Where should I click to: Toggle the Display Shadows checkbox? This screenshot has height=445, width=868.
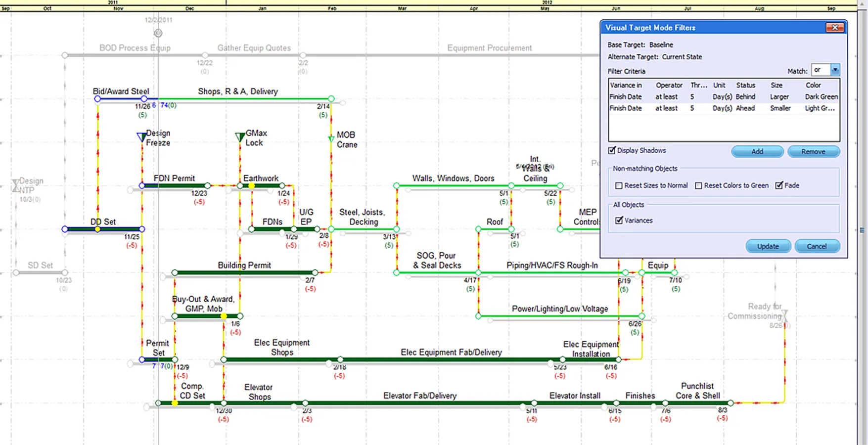pos(612,150)
